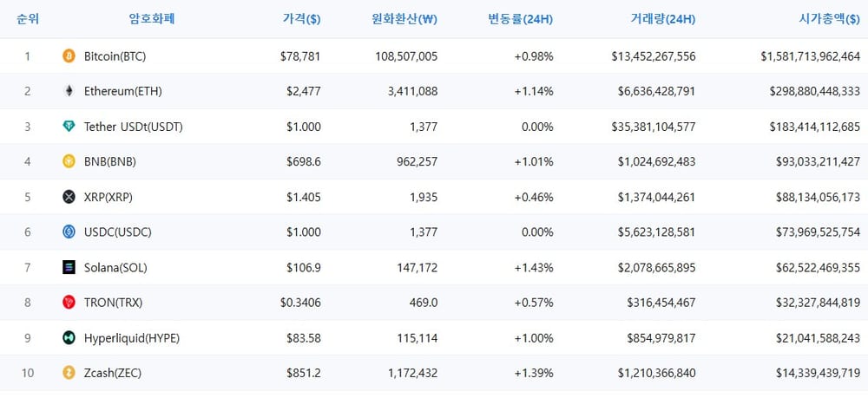Open the Solana(SOL) name link

[115, 268]
